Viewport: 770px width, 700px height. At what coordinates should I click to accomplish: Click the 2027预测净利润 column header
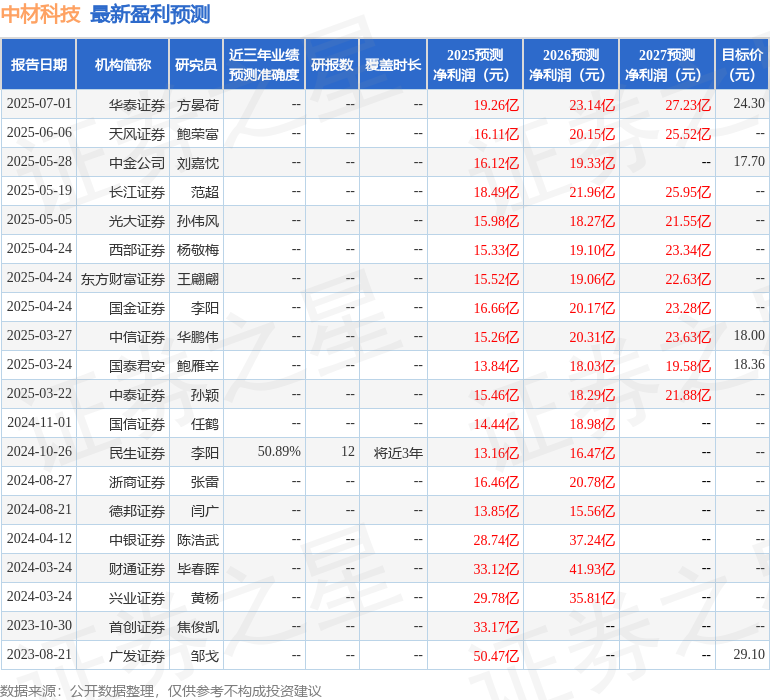pos(667,64)
